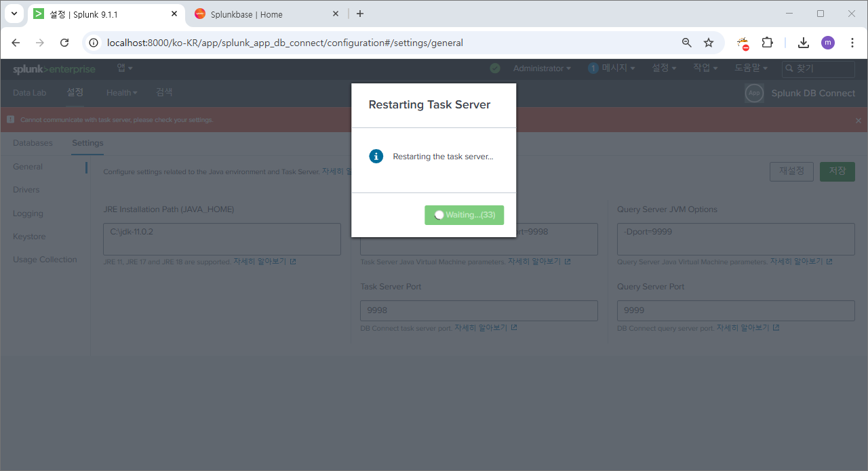Open 자세히 알아보기 link for Query Server JVM

point(801,261)
